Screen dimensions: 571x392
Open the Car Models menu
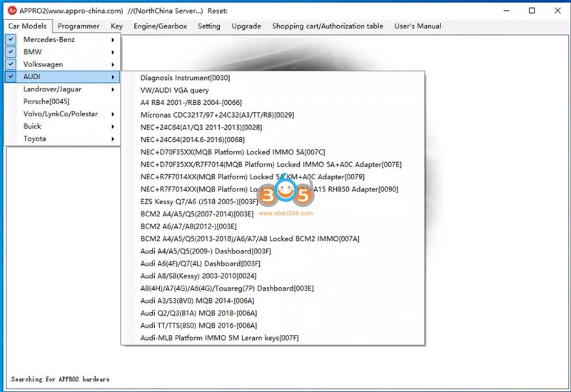tap(28, 26)
